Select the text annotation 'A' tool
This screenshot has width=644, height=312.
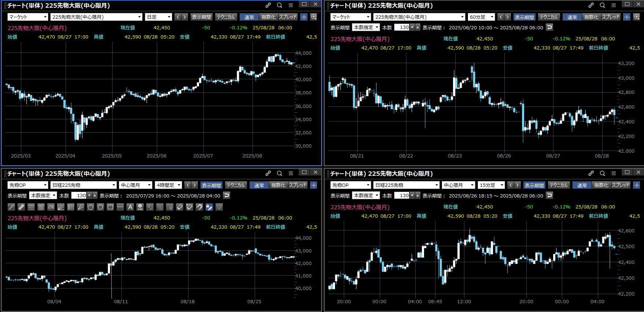point(130,207)
